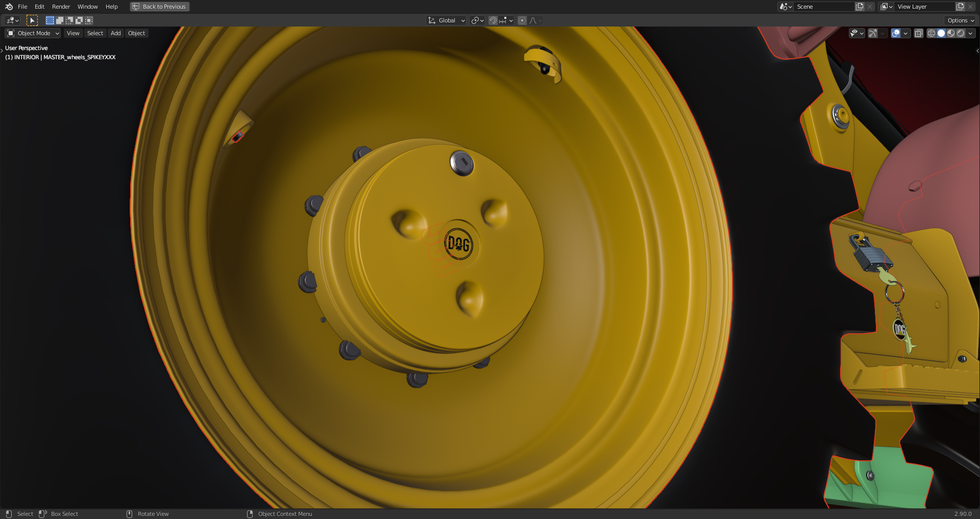Open the Edit menu
The height and width of the screenshot is (519, 980).
pos(39,7)
